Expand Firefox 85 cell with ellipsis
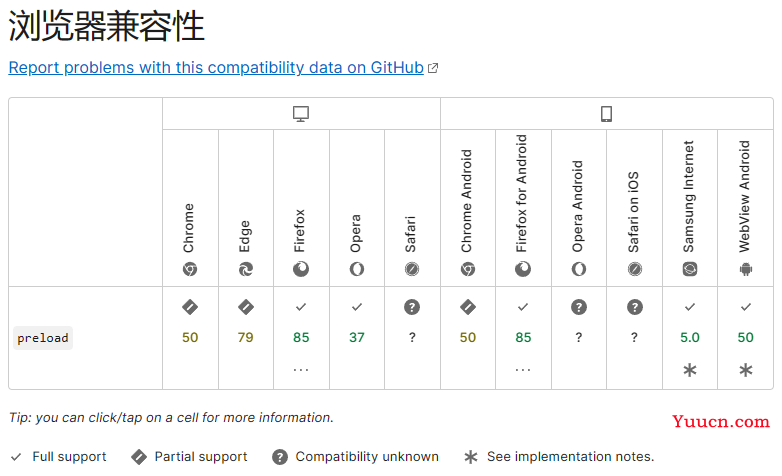 coord(301,338)
